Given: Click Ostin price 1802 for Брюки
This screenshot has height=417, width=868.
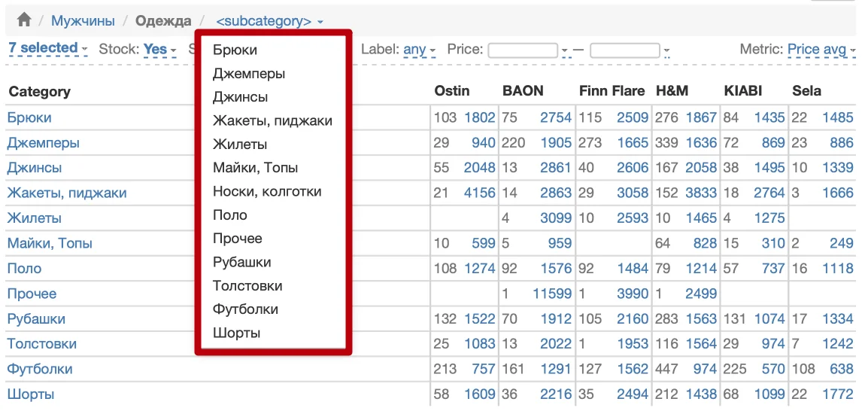Looking at the screenshot, I should 479,117.
